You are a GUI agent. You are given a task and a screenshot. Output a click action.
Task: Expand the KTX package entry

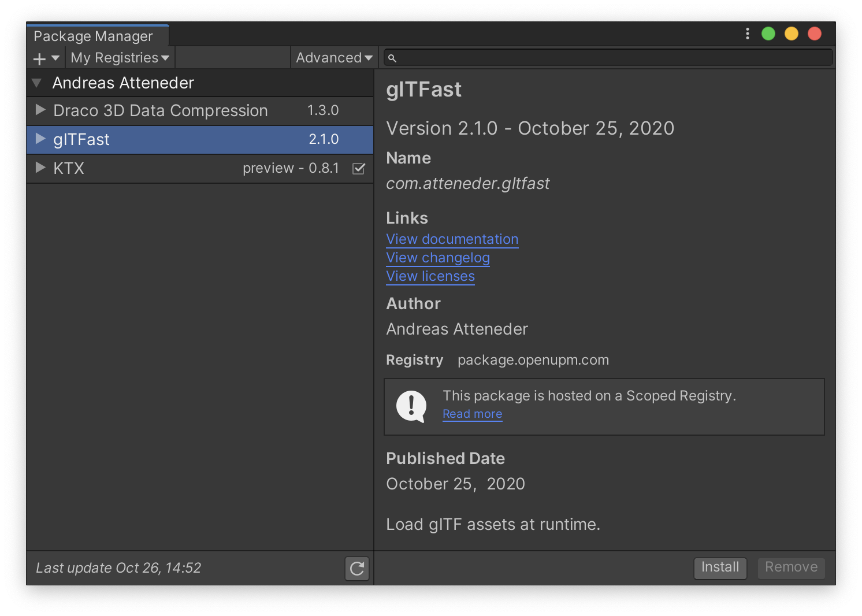coord(40,168)
